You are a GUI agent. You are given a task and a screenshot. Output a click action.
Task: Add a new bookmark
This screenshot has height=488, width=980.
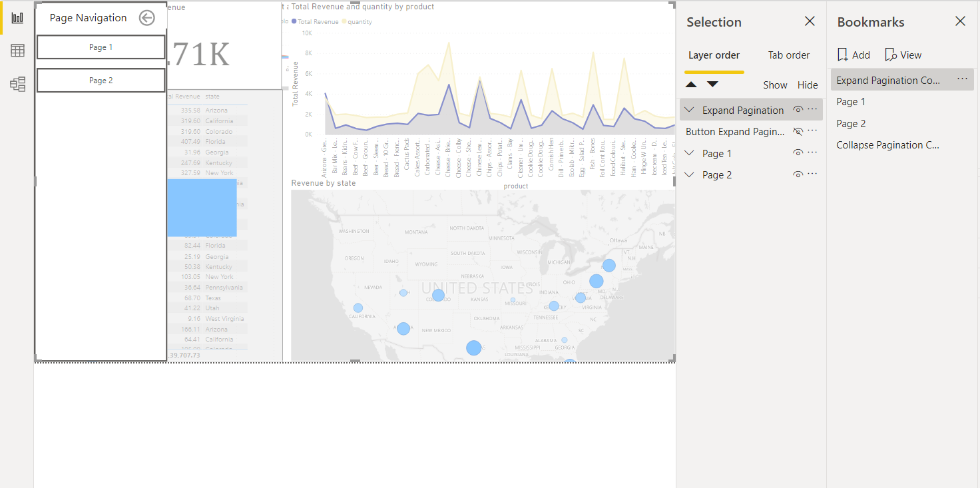click(854, 55)
